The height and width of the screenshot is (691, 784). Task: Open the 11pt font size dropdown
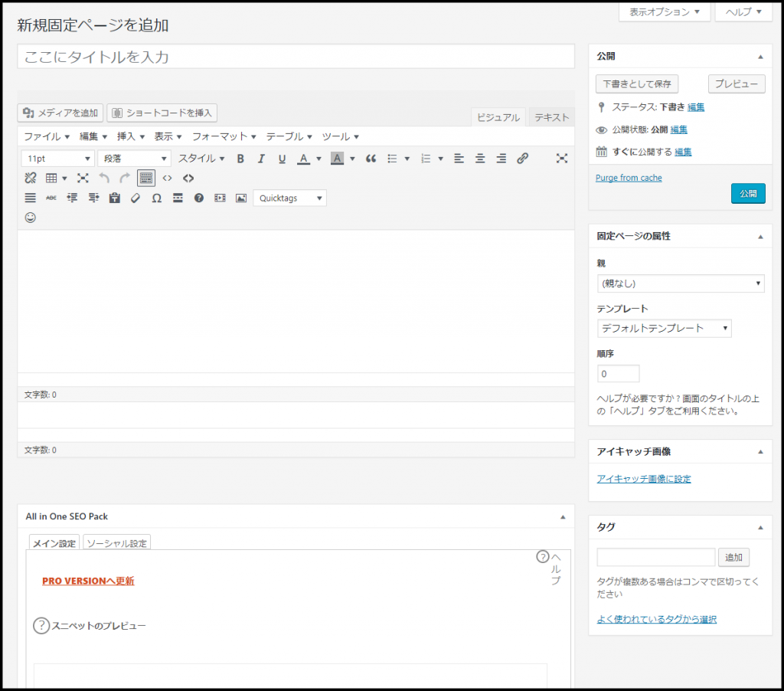tap(58, 159)
